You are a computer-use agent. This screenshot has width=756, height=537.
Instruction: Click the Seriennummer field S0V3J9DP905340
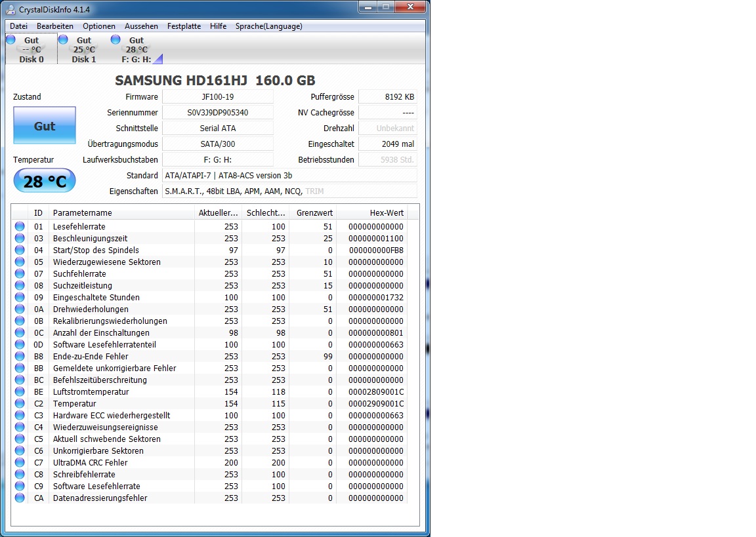point(218,112)
